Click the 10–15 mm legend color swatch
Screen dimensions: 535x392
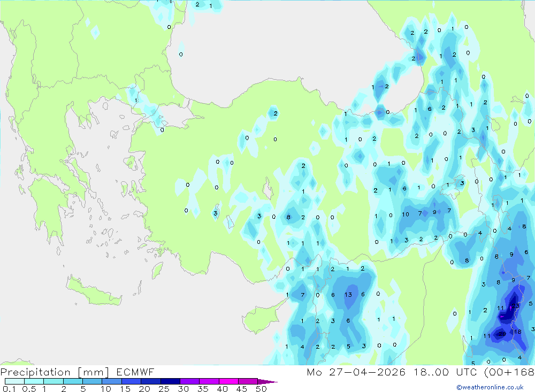pos(112,381)
